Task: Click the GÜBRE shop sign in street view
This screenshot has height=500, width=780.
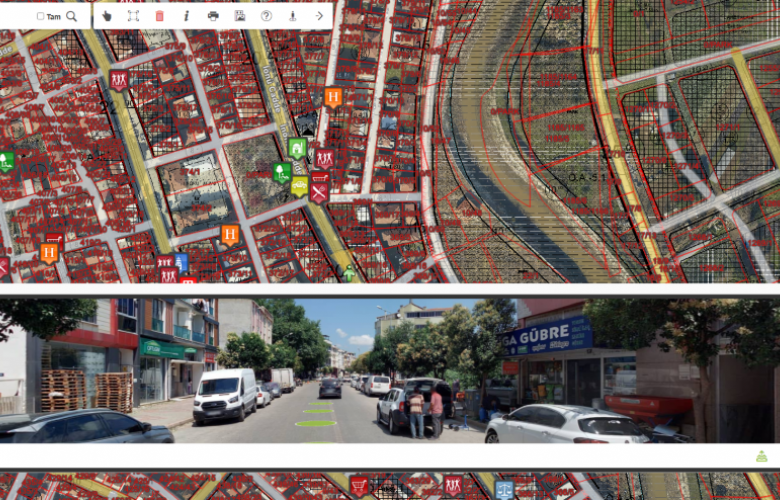Action: pos(547,335)
